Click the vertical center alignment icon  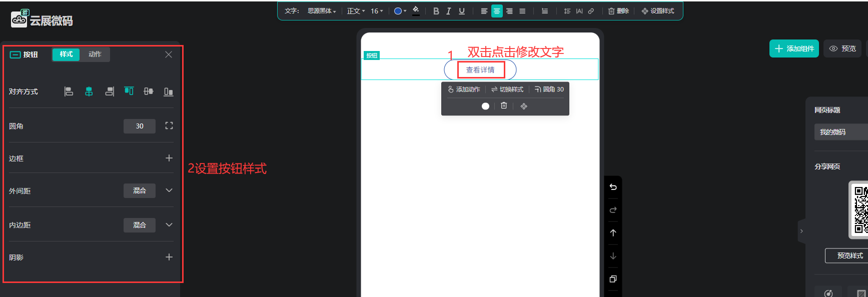point(149,91)
